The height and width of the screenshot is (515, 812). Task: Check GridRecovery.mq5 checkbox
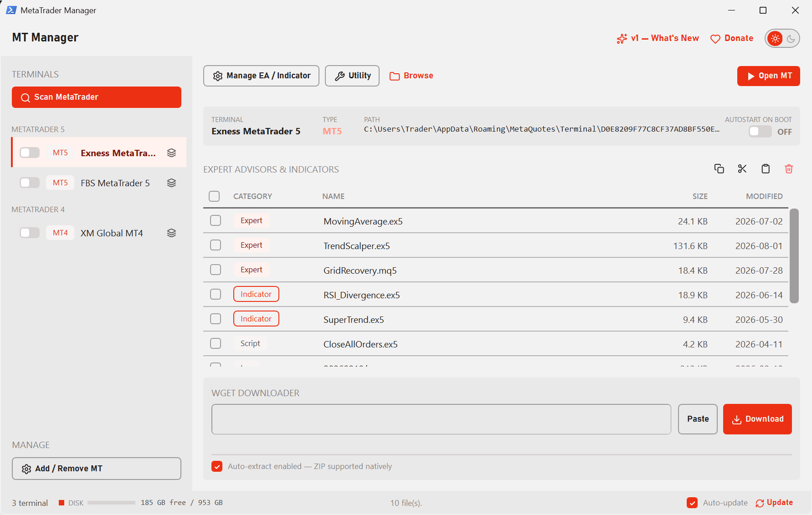(216, 270)
